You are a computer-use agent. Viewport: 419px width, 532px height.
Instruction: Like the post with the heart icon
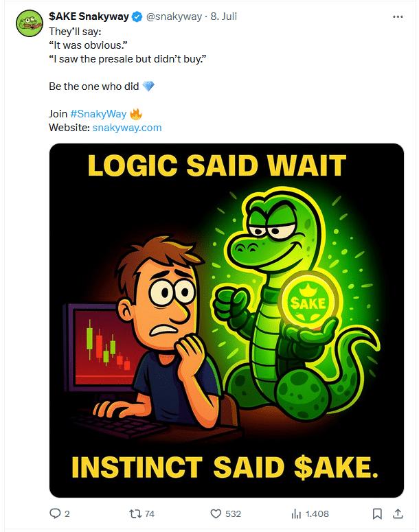point(215,513)
